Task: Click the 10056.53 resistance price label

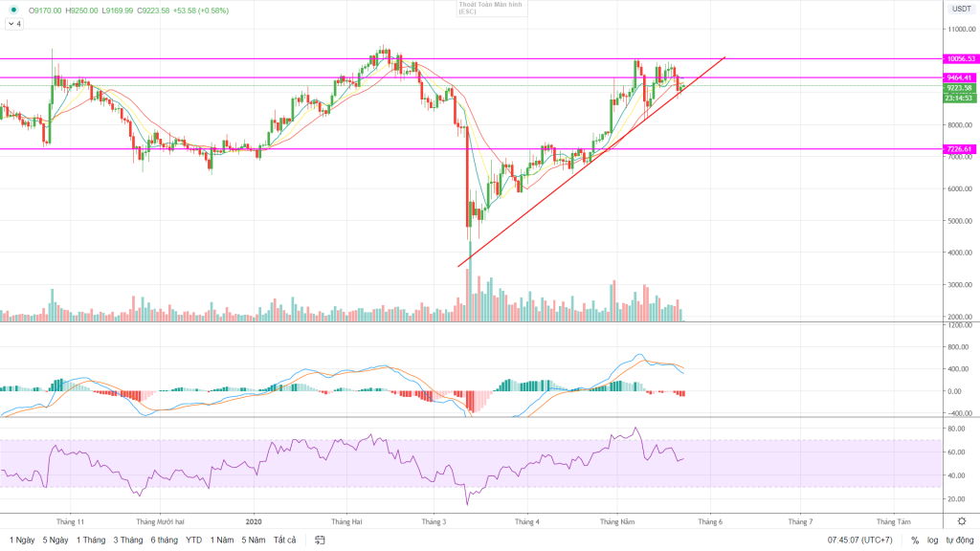Action: click(959, 58)
